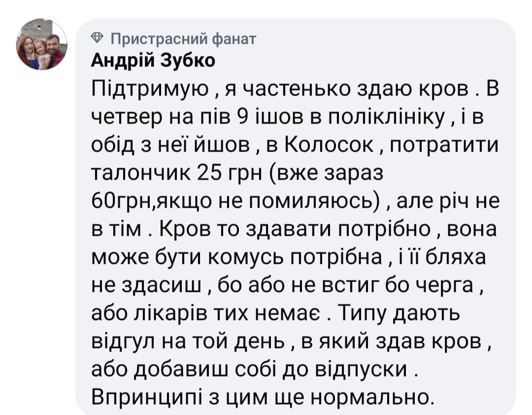Open Андрій Зубко's profile via name
This screenshot has height=415, width=532.
click(153, 61)
